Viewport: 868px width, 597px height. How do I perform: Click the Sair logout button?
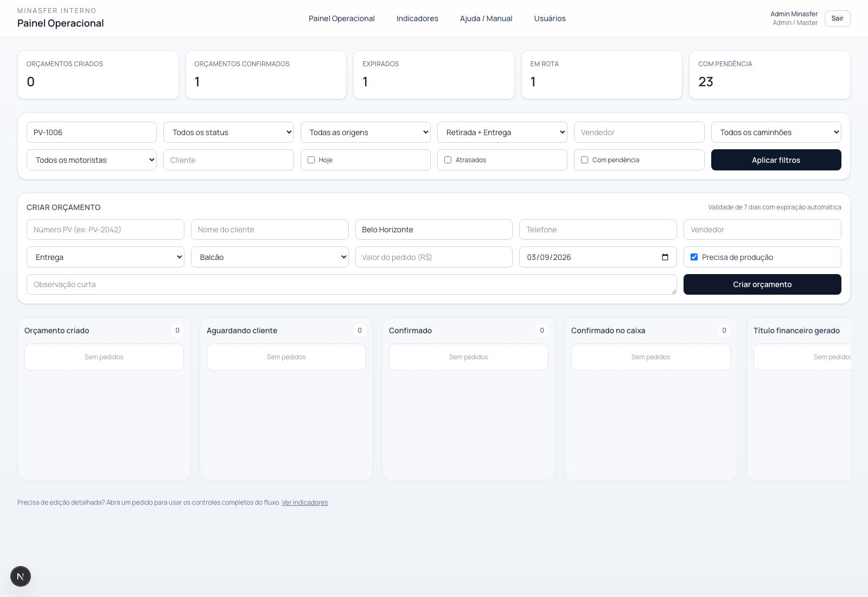click(837, 18)
